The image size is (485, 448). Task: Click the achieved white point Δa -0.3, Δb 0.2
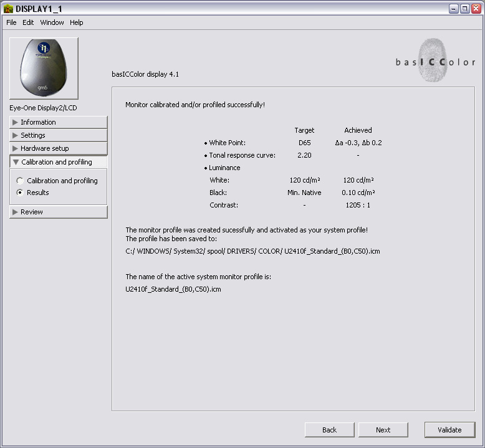click(x=358, y=143)
